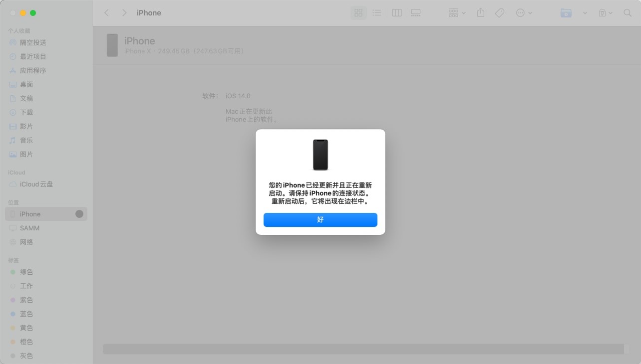Switch to gallery view
The height and width of the screenshot is (364, 641).
click(416, 13)
